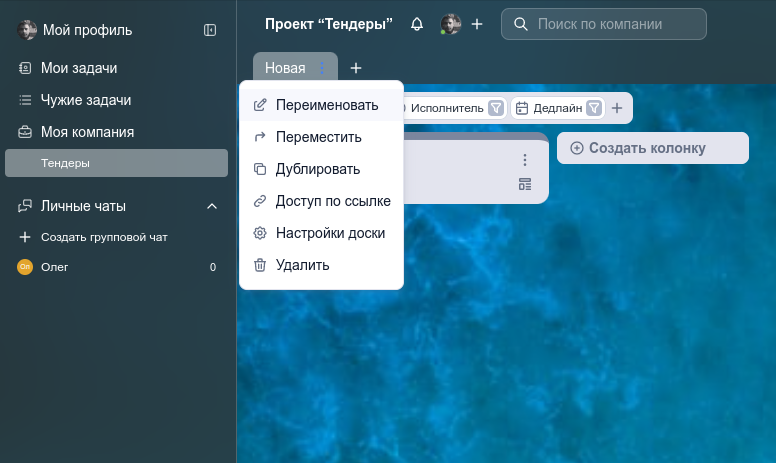Image resolution: width=776 pixels, height=463 pixels.
Task: Click the Мои задачи sidebar icon
Action: click(25, 68)
